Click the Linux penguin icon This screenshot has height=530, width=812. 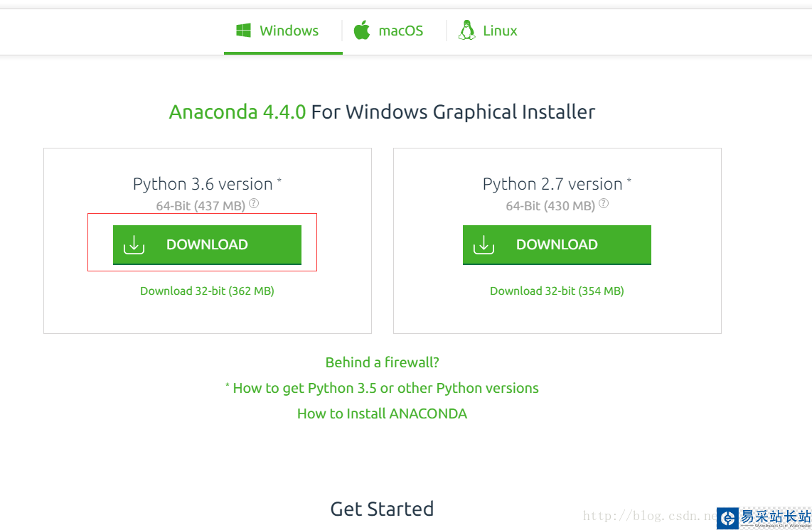[x=466, y=31]
